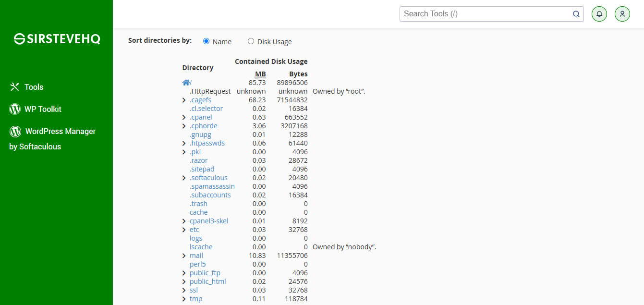Expand the cpanel3-skel directory
644x305 pixels.
coord(184,221)
